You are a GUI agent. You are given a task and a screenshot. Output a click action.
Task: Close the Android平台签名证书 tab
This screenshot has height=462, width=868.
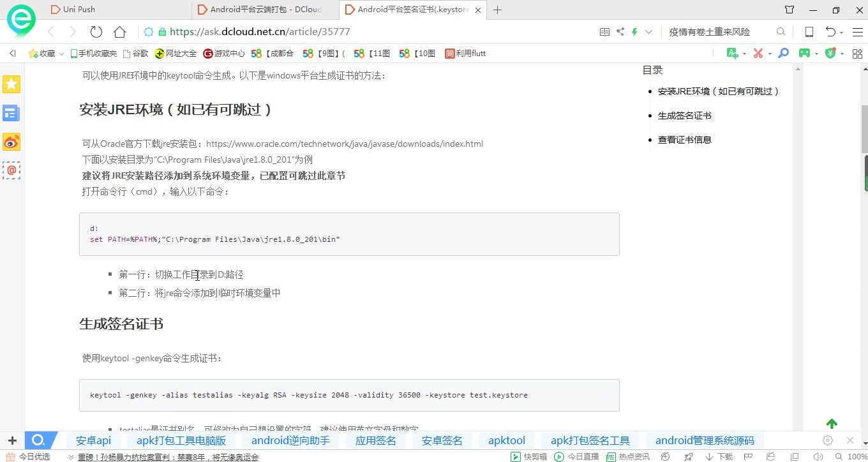click(x=478, y=10)
